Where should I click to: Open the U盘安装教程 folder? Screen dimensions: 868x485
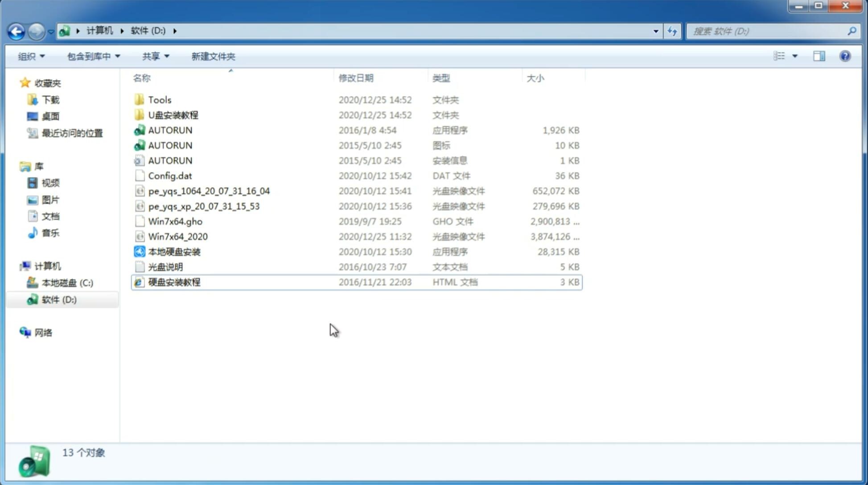(x=173, y=115)
